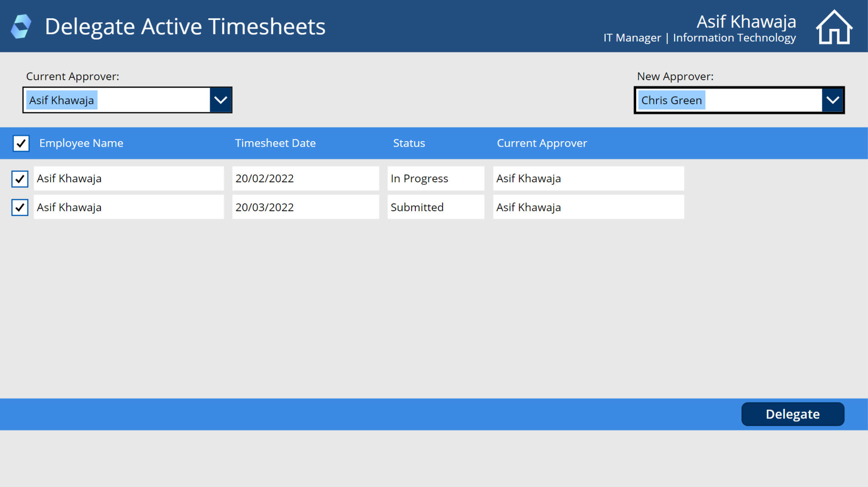Screen dimensions: 868x487
Task: Expand the New Approver dropdown
Action: tap(832, 100)
